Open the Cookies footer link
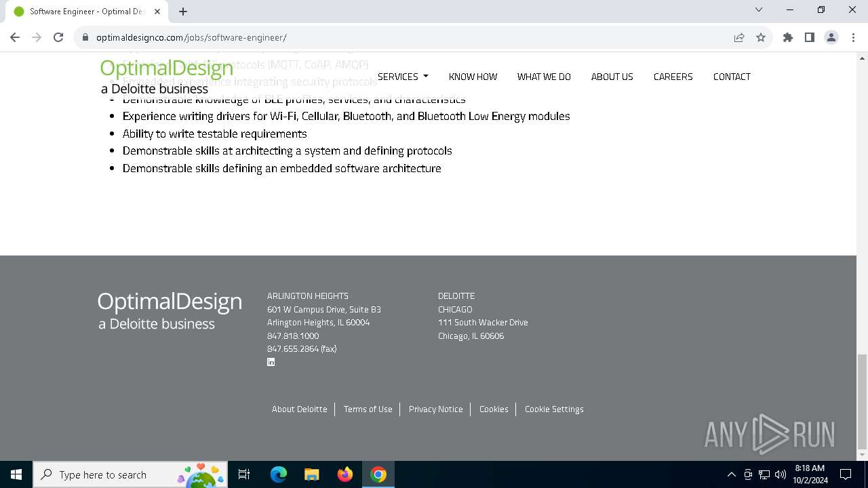 (x=494, y=409)
